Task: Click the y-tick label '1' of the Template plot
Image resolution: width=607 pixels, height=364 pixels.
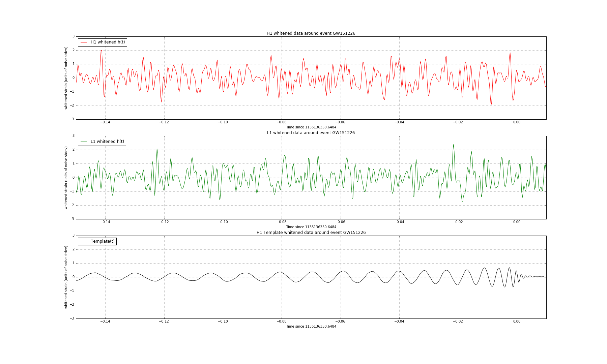Action: point(73,263)
